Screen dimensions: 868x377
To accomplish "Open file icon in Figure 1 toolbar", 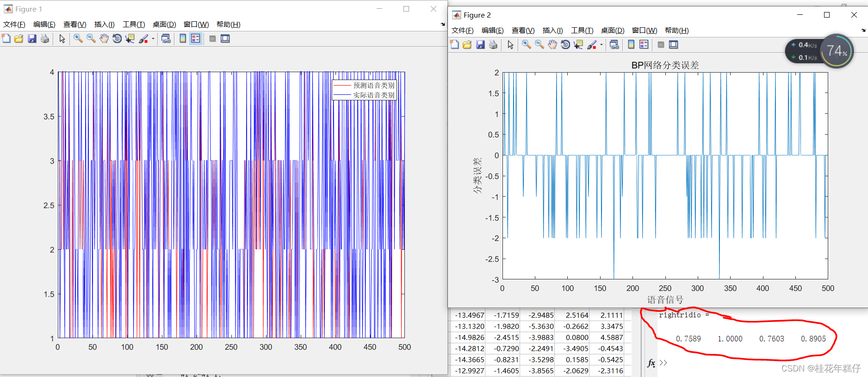I will point(19,38).
